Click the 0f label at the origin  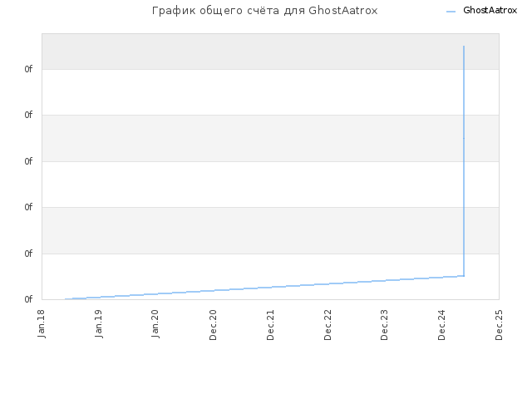coord(28,299)
